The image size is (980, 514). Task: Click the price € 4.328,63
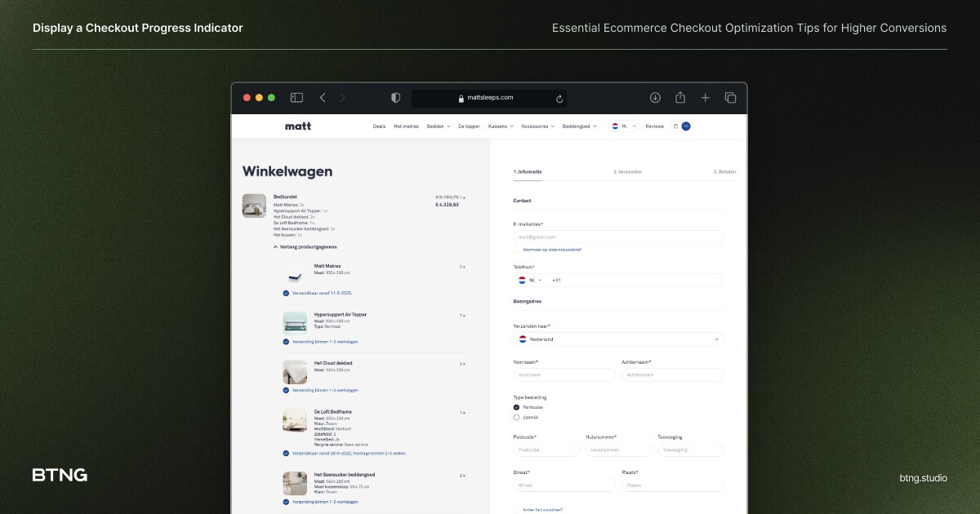(x=447, y=205)
